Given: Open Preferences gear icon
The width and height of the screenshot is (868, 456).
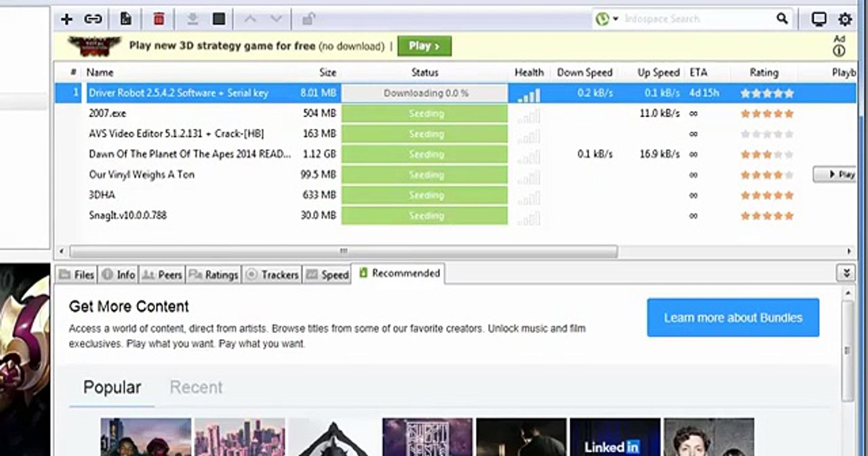Looking at the screenshot, I should pos(845,19).
